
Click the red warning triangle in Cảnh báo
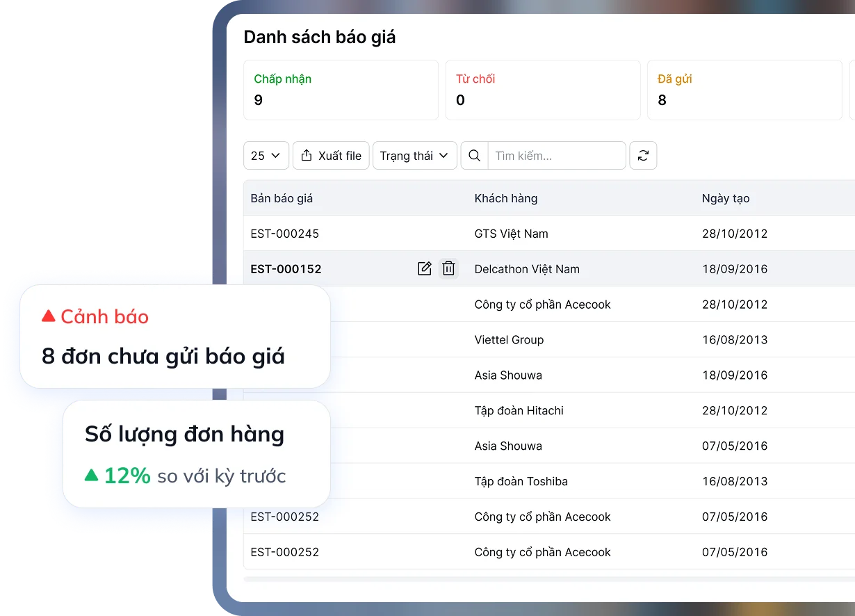click(48, 316)
